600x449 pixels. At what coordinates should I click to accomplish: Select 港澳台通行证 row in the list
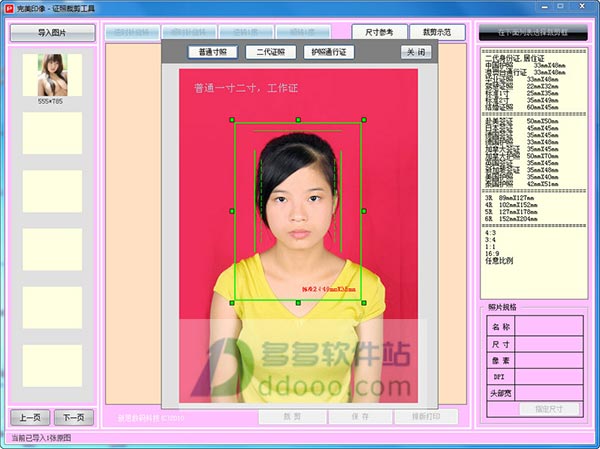525,72
